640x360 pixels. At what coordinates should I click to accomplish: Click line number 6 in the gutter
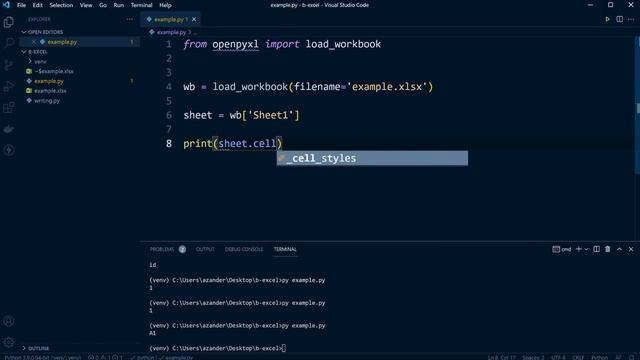tap(169, 116)
